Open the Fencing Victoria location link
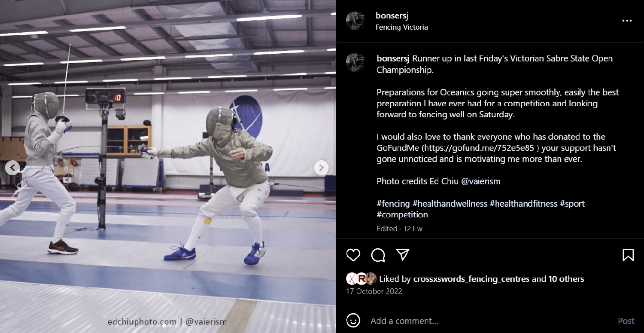This screenshot has width=644, height=333. (401, 27)
